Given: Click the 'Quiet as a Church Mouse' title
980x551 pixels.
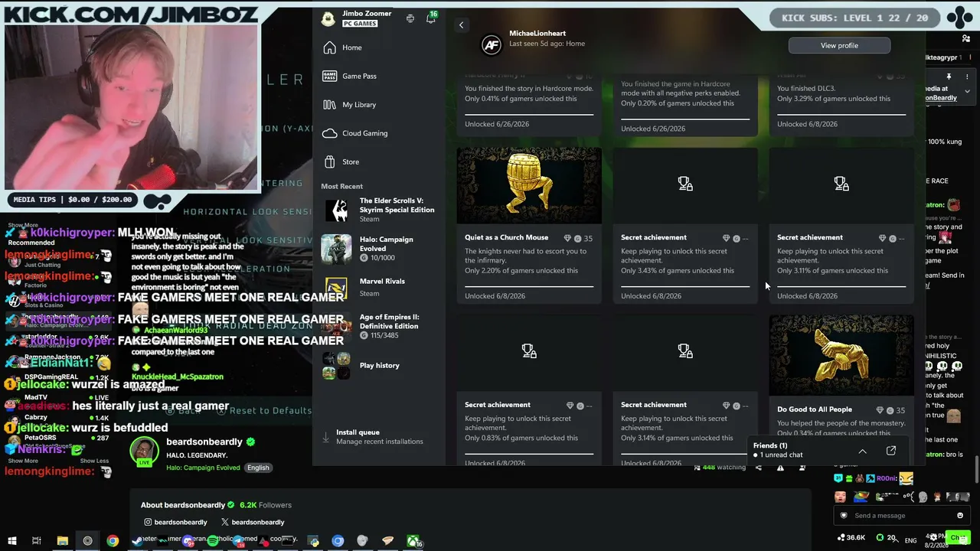Looking at the screenshot, I should (506, 237).
